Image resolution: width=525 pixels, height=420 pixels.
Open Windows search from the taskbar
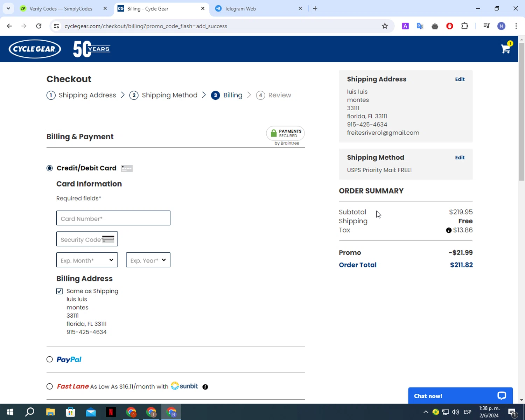point(30,412)
